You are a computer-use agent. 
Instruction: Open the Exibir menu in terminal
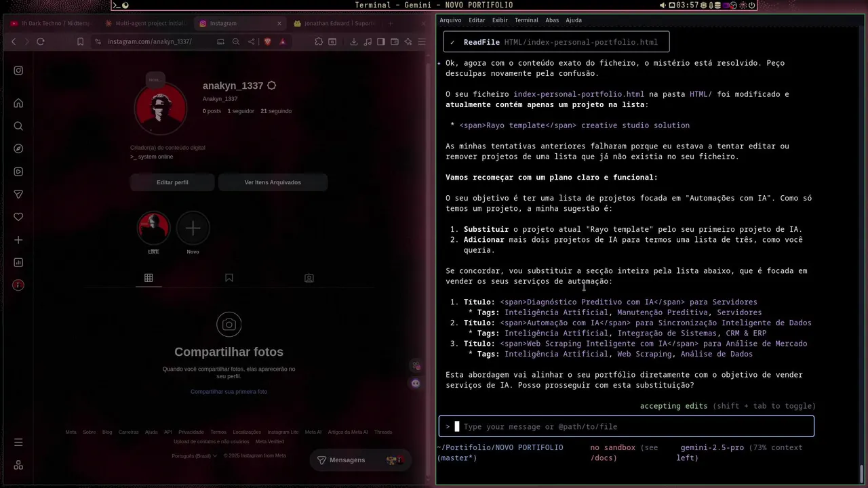500,20
